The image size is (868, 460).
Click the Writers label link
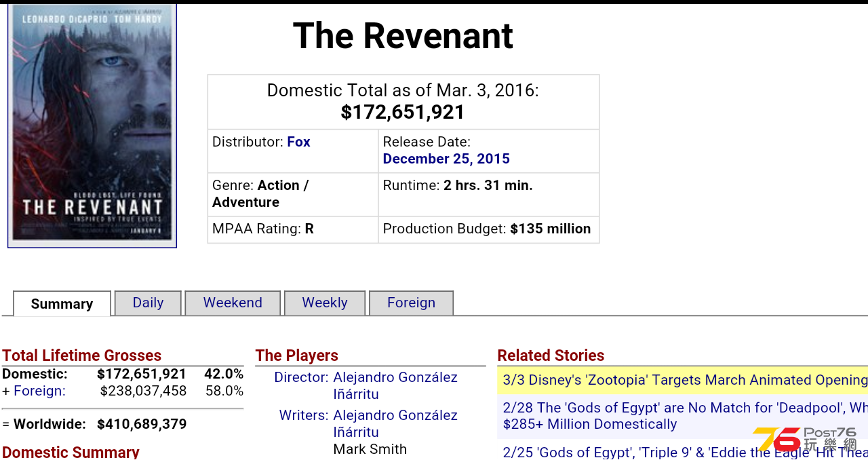[304, 415]
